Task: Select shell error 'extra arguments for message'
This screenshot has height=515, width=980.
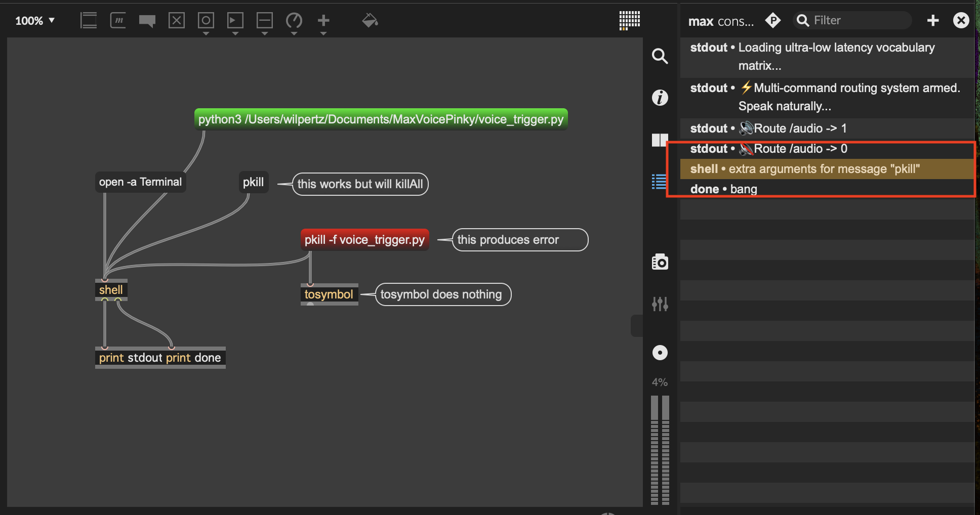Action: [x=827, y=169]
